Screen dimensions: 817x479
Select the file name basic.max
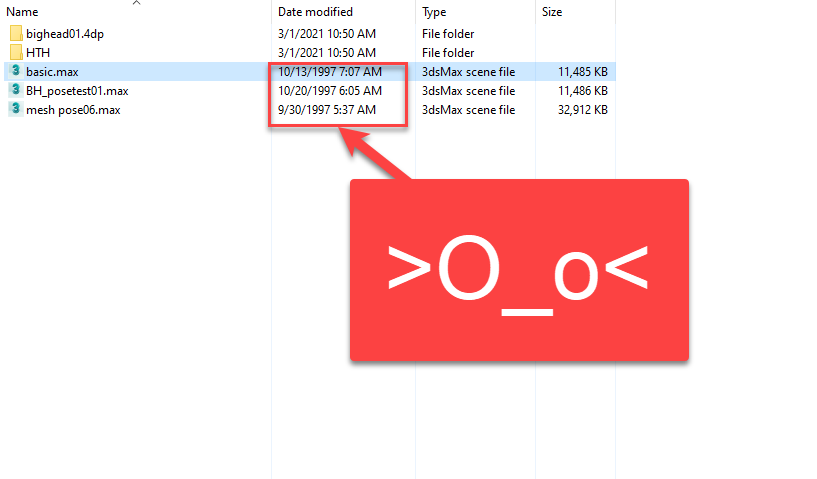52,71
